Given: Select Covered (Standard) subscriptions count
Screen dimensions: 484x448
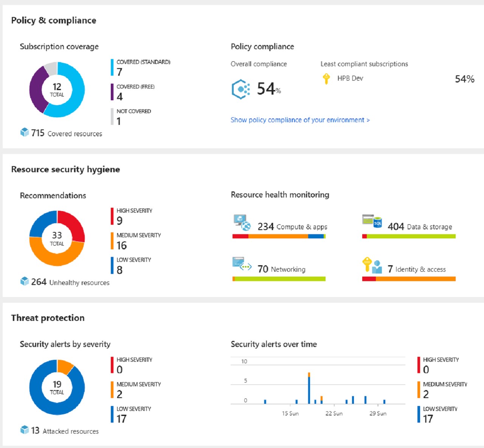Looking at the screenshot, I should pyautogui.click(x=119, y=72).
